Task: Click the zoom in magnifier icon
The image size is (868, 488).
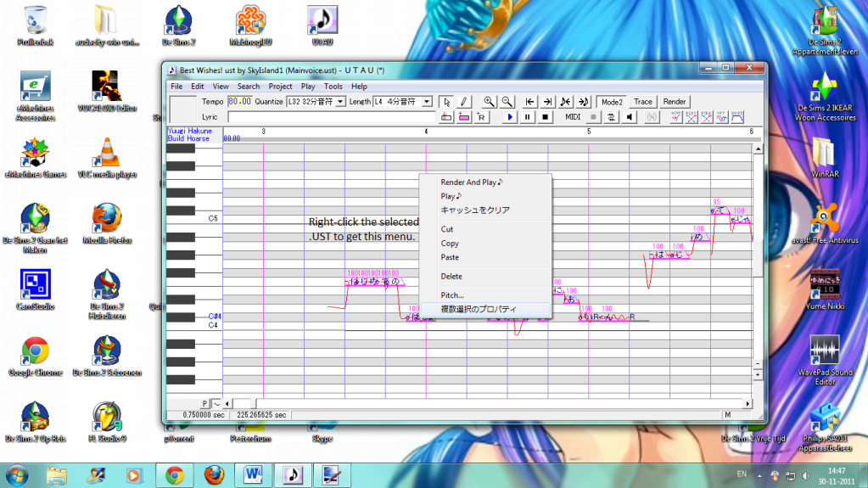Action: tap(489, 102)
